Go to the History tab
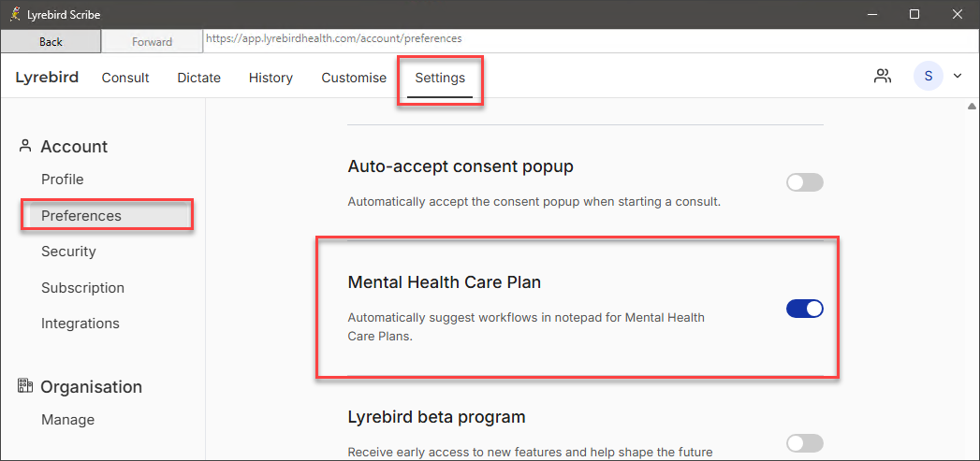Image resolution: width=980 pixels, height=461 pixels. [x=271, y=79]
